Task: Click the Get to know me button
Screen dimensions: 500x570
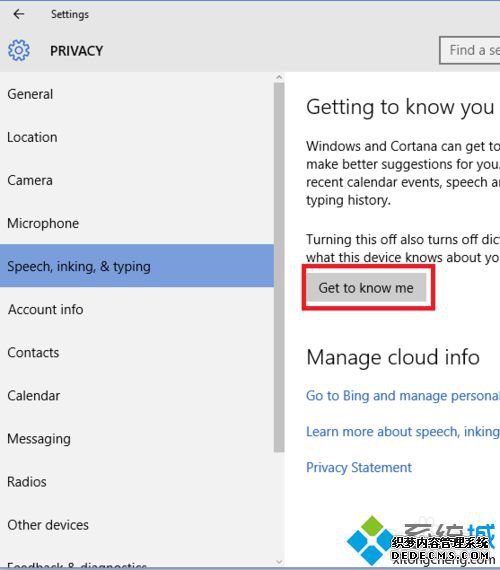Action: [x=366, y=288]
